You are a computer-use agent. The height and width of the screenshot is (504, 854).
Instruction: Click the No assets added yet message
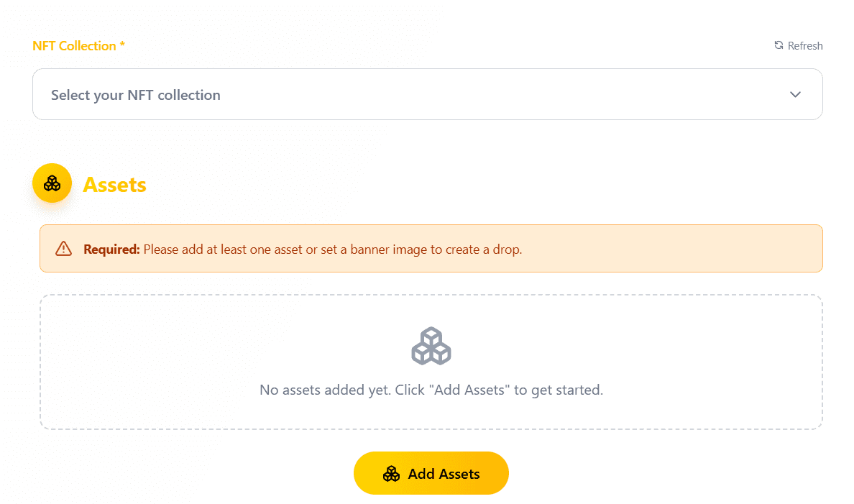click(431, 390)
